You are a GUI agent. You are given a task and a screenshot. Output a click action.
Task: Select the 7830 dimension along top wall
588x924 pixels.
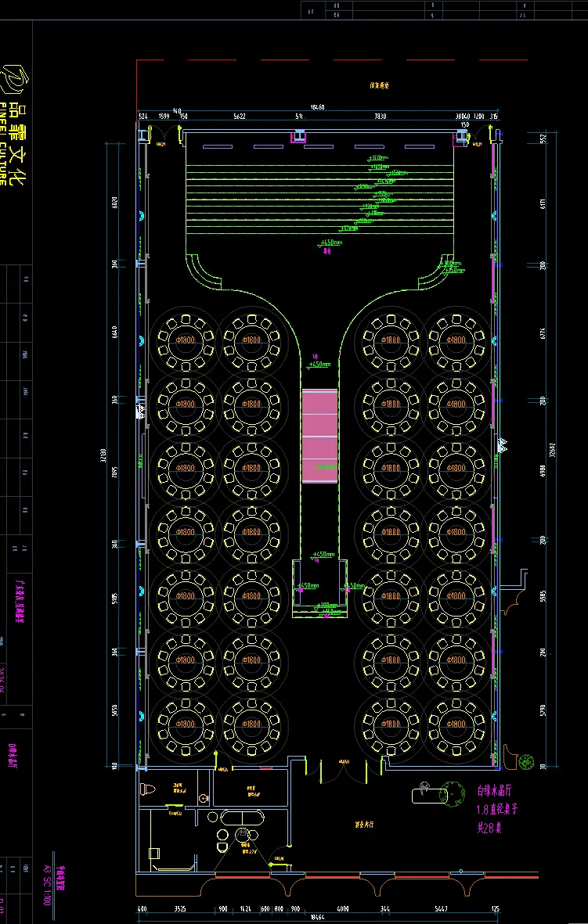[x=381, y=117]
